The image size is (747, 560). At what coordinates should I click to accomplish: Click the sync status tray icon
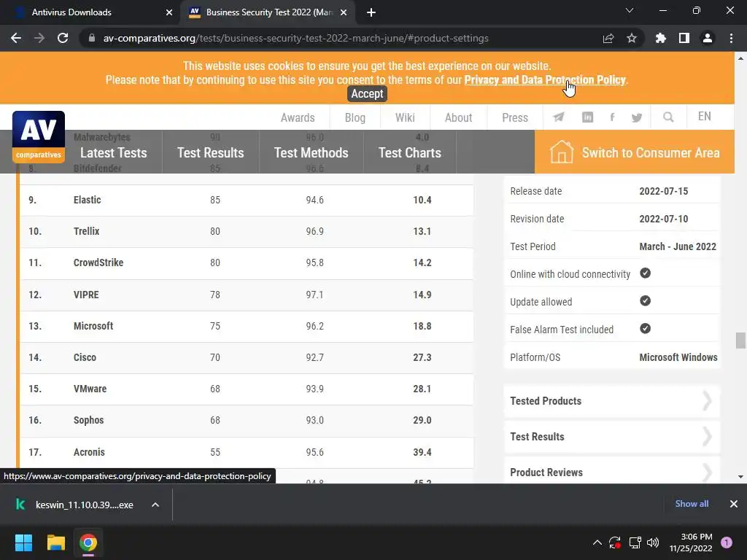click(615, 542)
